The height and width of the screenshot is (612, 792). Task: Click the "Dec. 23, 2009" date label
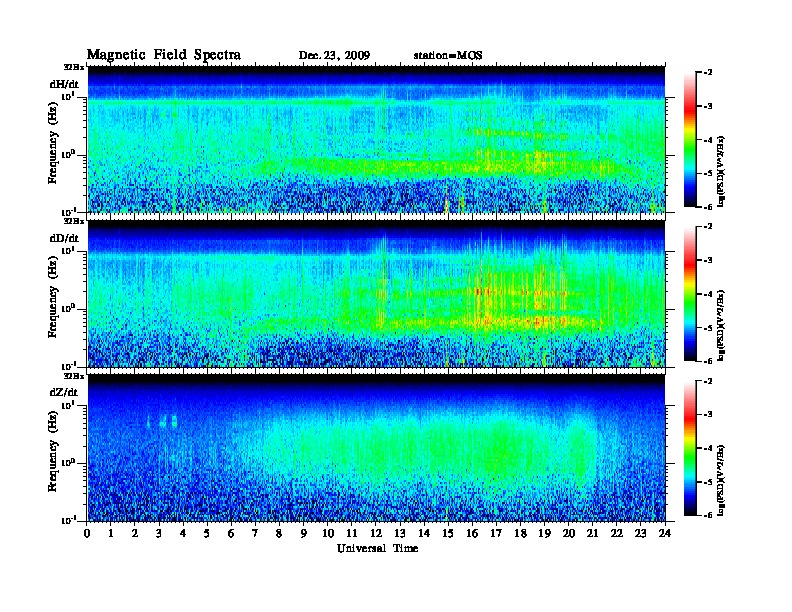(334, 56)
